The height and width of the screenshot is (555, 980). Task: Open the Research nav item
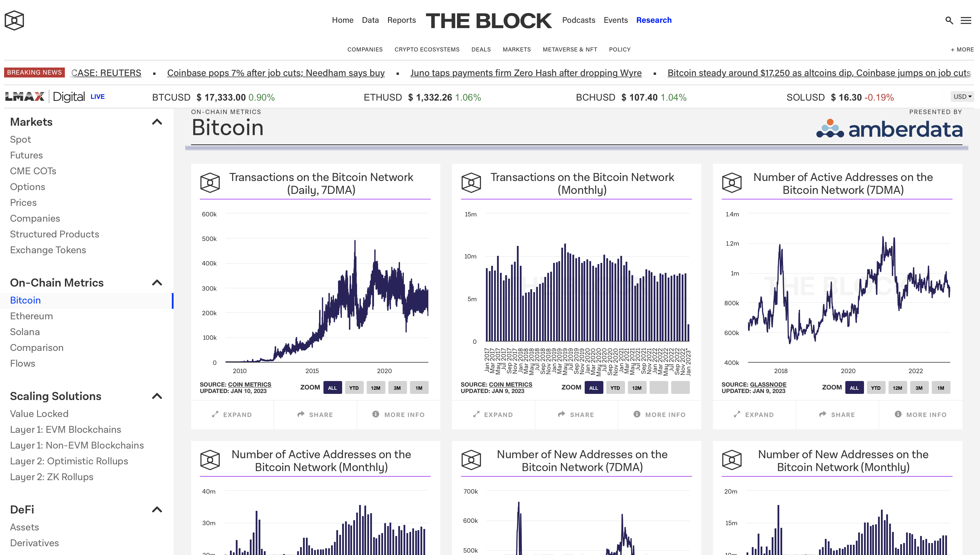[654, 20]
